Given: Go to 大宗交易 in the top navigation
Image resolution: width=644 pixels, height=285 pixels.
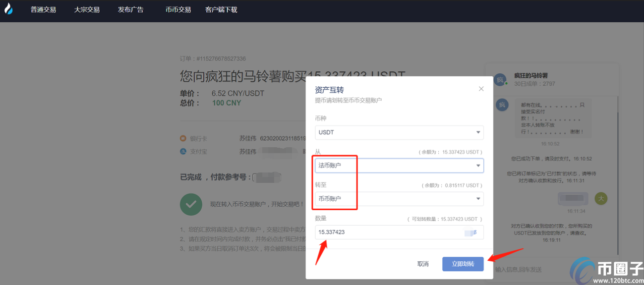Looking at the screenshot, I should point(87,10).
